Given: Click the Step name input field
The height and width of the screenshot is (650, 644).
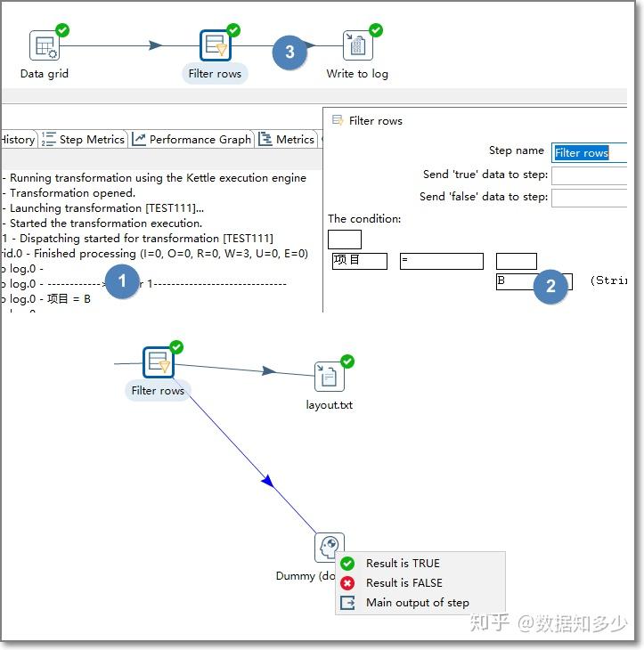Looking at the screenshot, I should [x=589, y=152].
